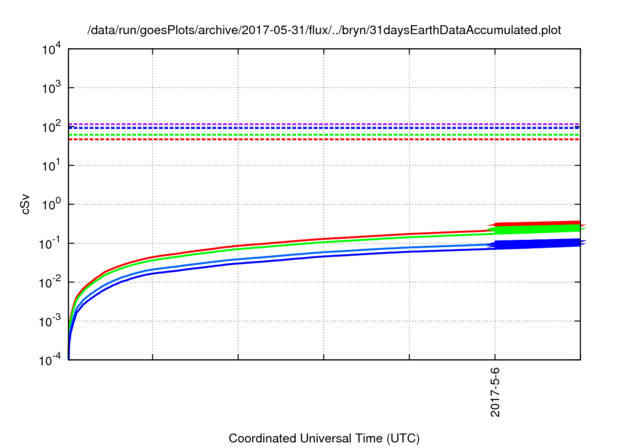Select the 10^-1 y-axis label

pyautogui.click(x=51, y=244)
